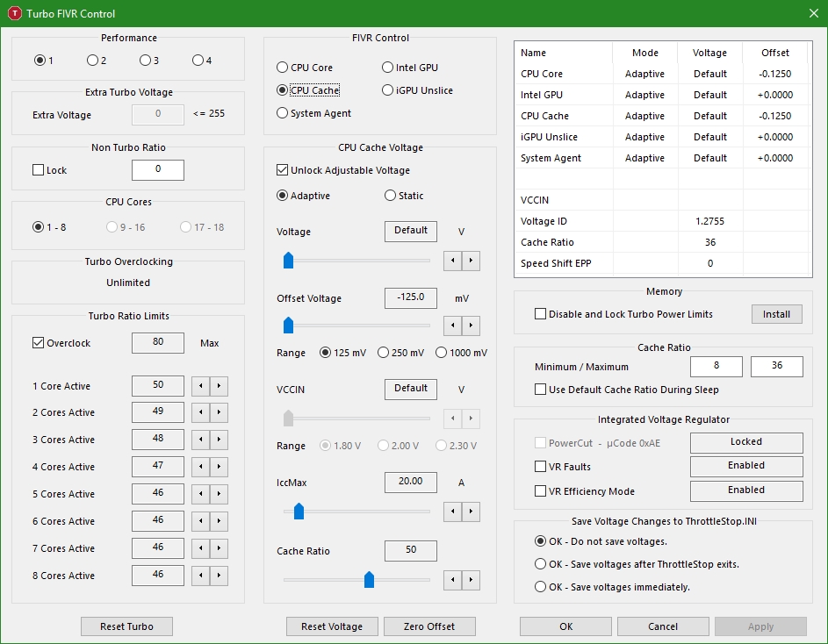Decrease the 6 Cores Active ratio
The image size is (828, 644).
(x=201, y=521)
